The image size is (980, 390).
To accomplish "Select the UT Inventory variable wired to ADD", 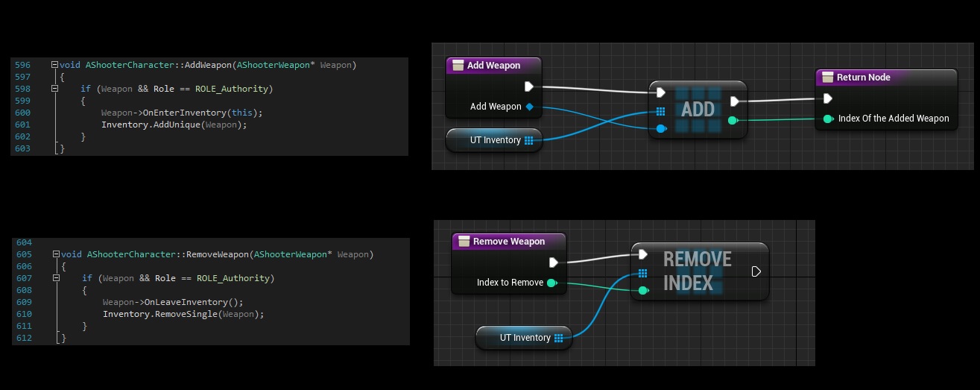I will coord(493,140).
